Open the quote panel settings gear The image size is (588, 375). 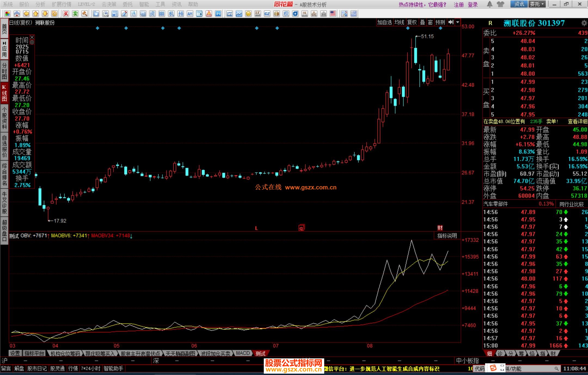click(x=584, y=23)
